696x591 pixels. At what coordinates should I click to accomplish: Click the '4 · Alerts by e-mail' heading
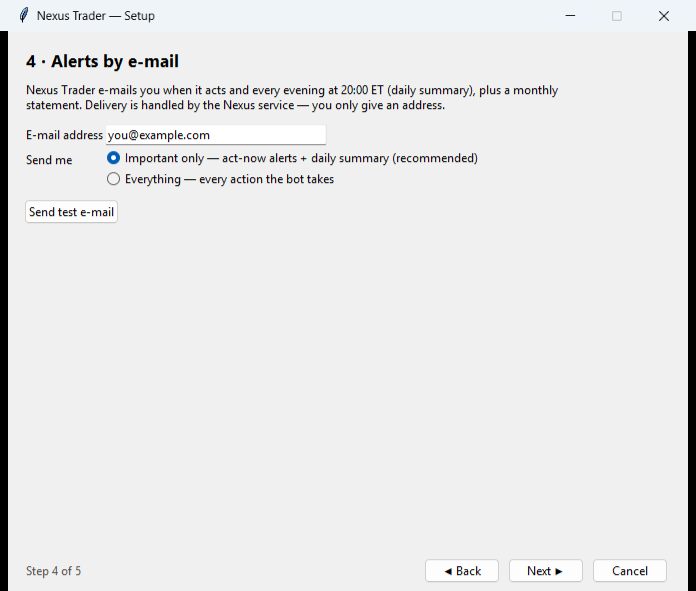102,61
